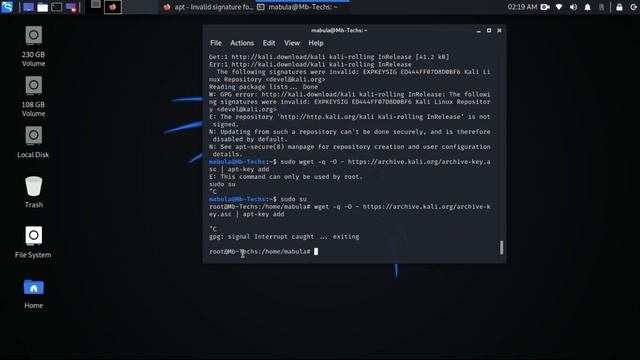Maximize the terminal window
The image size is (640, 360).
tap(489, 31)
